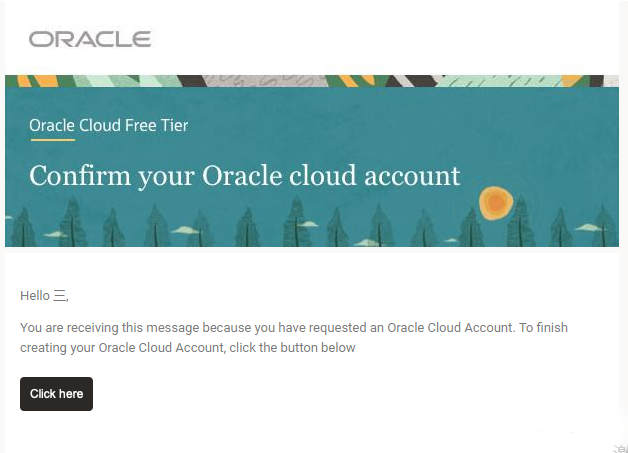Click the small cloud below the word "cloud"

tap(307, 224)
